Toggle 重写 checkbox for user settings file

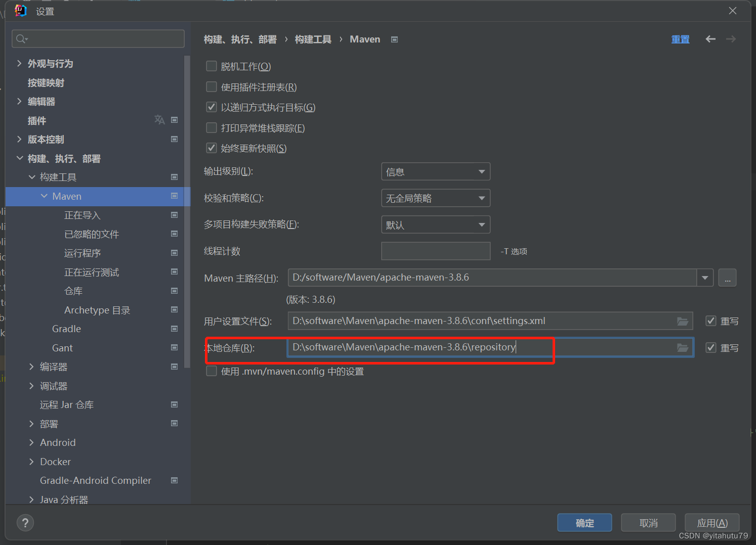[711, 321]
